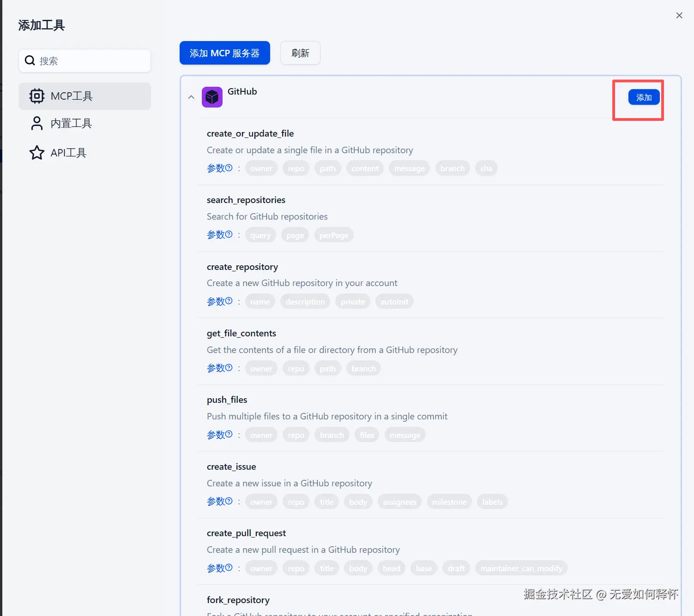
Task: Click 添加 button for GitHub
Action: click(x=644, y=97)
